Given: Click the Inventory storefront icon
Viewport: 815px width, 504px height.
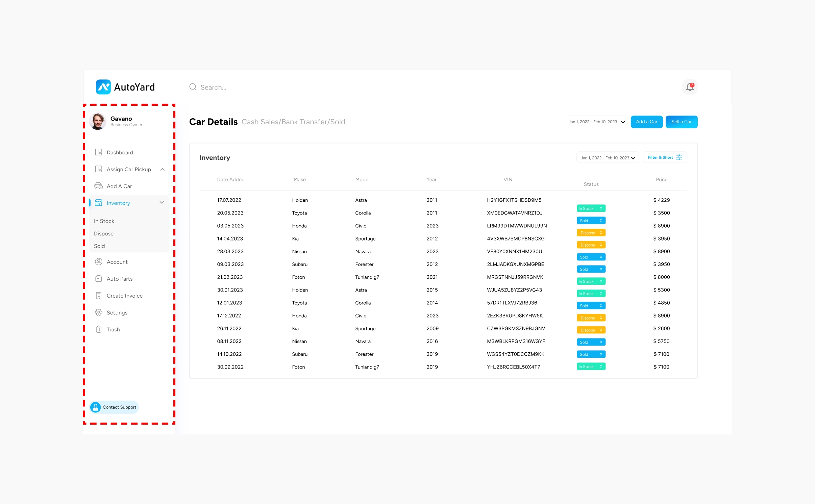Looking at the screenshot, I should [98, 203].
